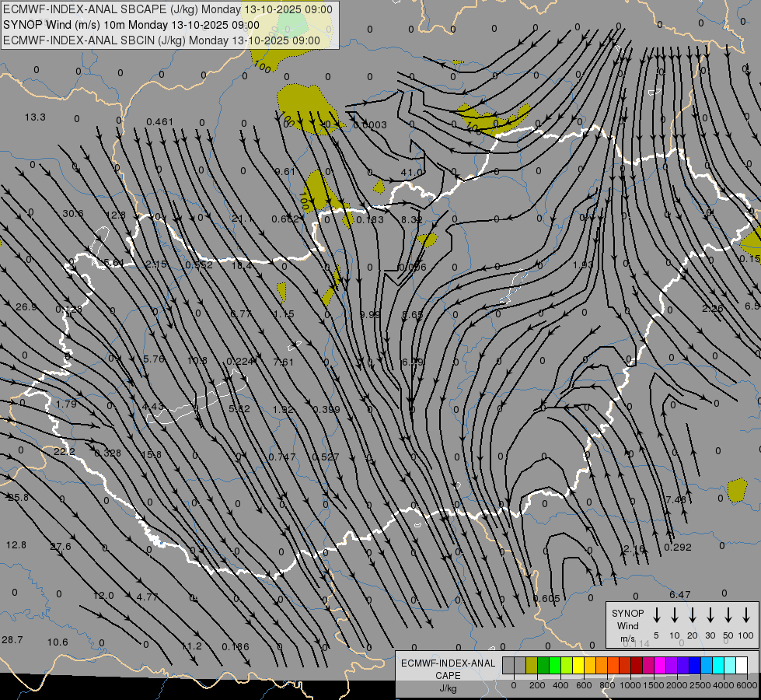
Task: Click the ECMWF-INDEX-ANAL CAPE J/kg legend label
Action: coord(448,675)
